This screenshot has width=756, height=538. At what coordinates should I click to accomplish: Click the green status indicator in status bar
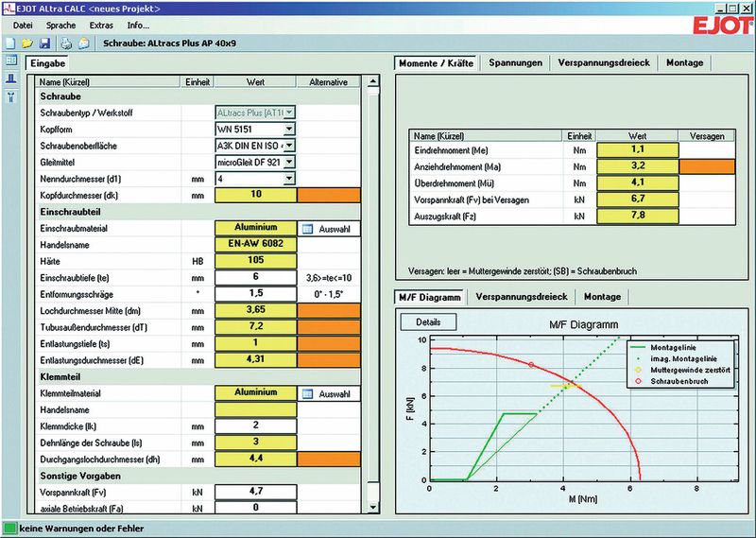click(9, 528)
